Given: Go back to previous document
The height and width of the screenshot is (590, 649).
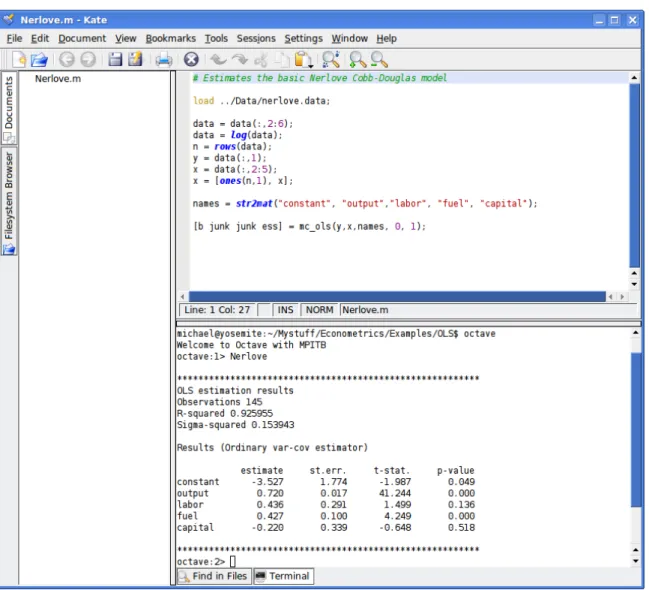Looking at the screenshot, I should [66, 60].
